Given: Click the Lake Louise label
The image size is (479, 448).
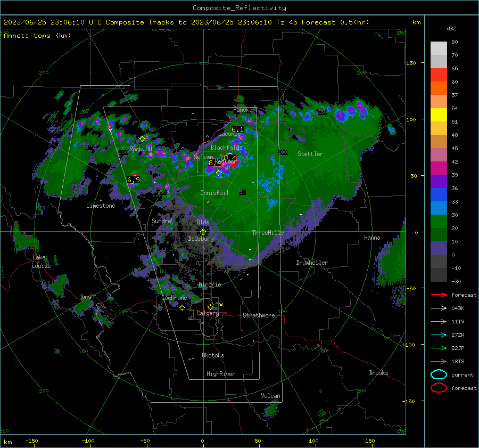Looking at the screenshot, I should pyautogui.click(x=42, y=262).
